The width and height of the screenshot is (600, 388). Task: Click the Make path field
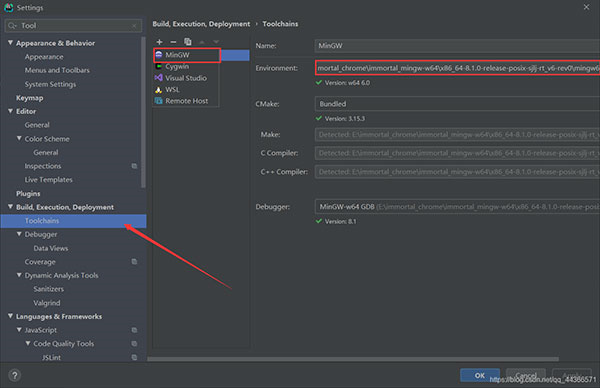click(457, 135)
